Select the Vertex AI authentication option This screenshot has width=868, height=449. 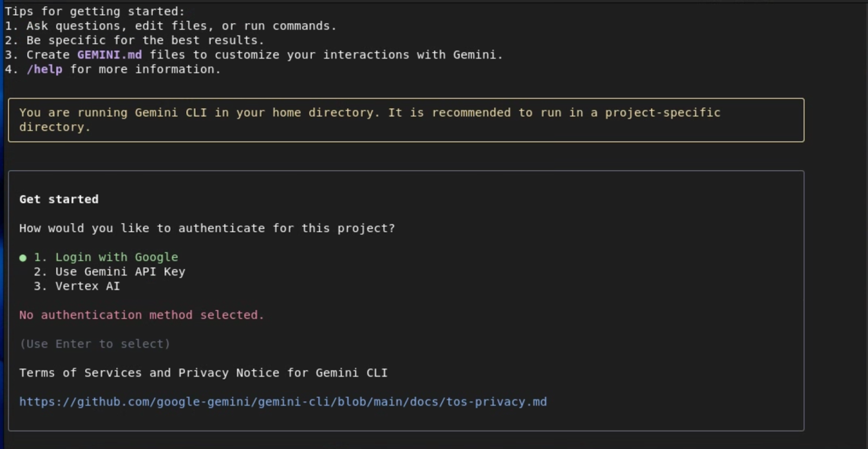click(x=87, y=286)
